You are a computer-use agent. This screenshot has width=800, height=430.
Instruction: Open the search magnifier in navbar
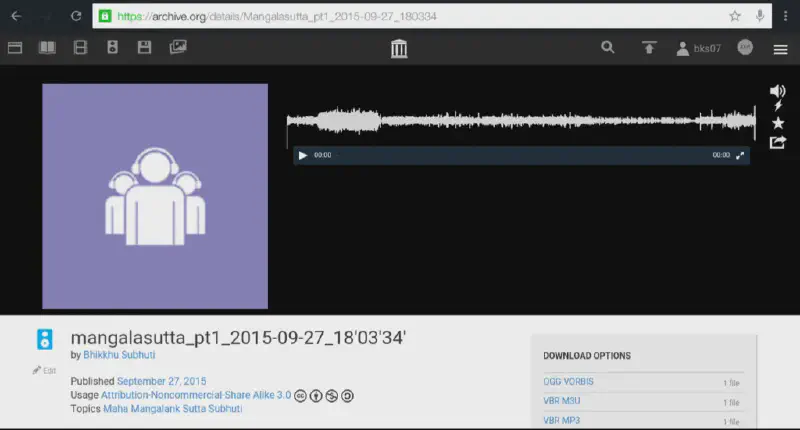click(x=608, y=47)
